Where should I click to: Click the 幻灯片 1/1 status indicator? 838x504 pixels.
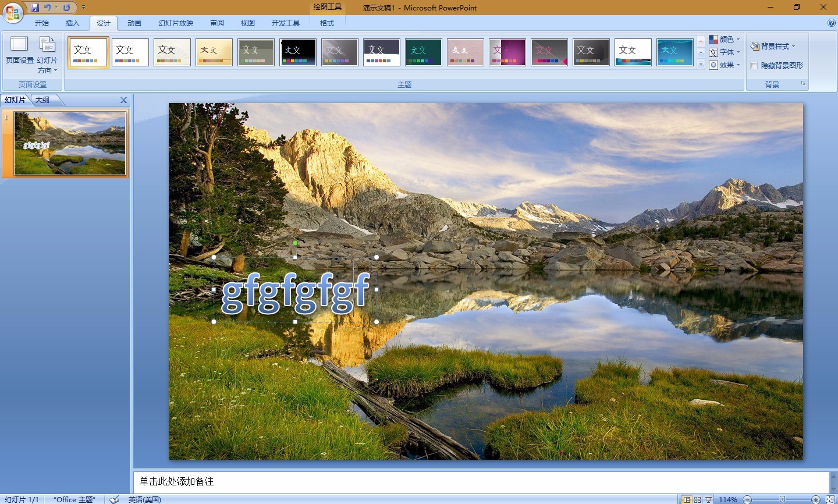coord(22,499)
